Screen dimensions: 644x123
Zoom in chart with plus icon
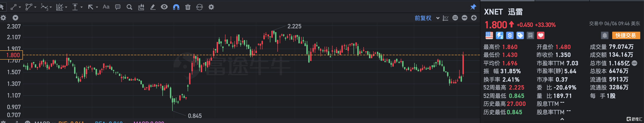point(474,18)
